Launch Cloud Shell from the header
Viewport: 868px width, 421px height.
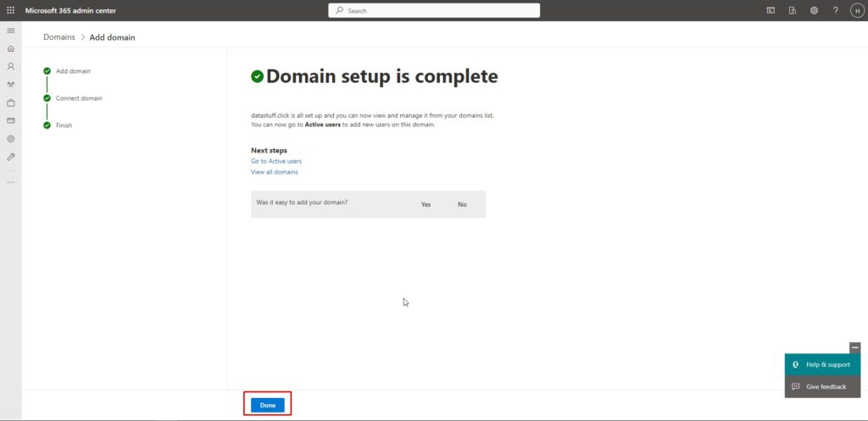[x=771, y=10]
